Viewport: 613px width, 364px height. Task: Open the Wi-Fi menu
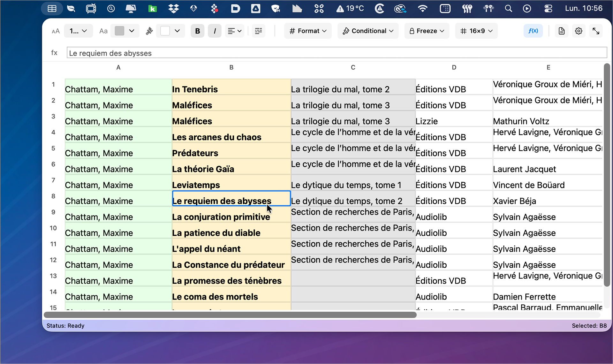pyautogui.click(x=422, y=9)
